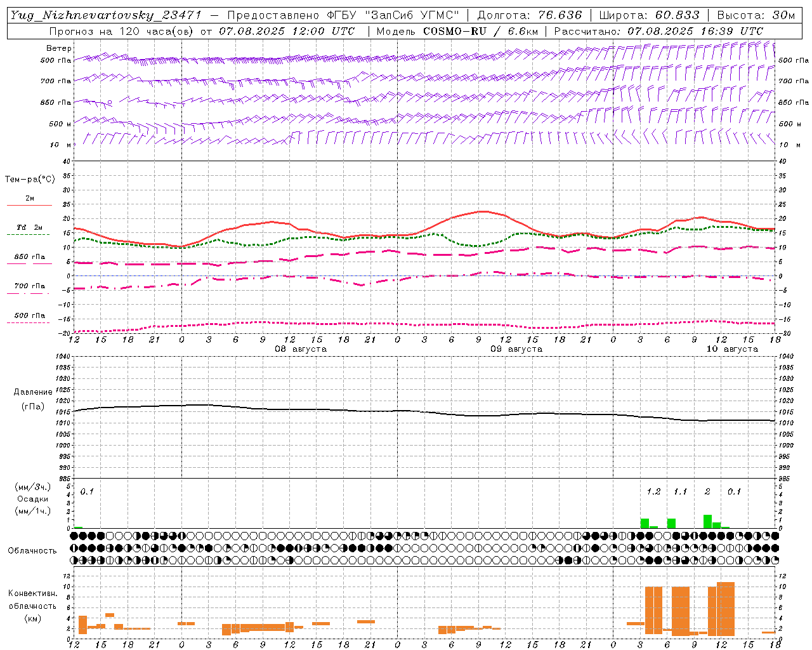Click the red 2m temperature curve peak
This screenshot has width=812, height=650.
[x=482, y=211]
